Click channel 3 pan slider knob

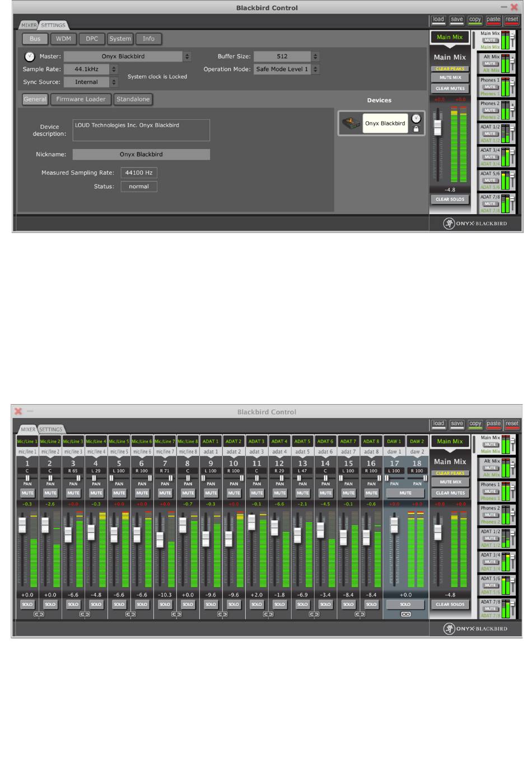(78, 478)
